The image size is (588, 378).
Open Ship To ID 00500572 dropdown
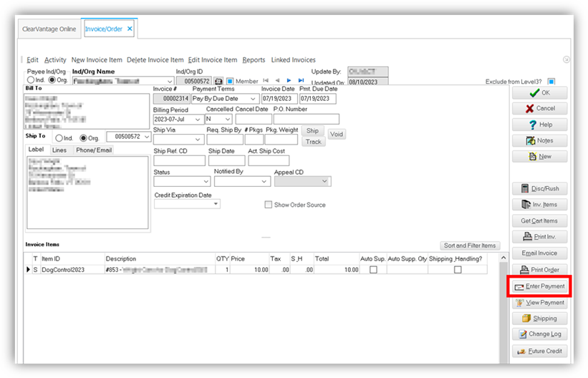click(x=147, y=137)
